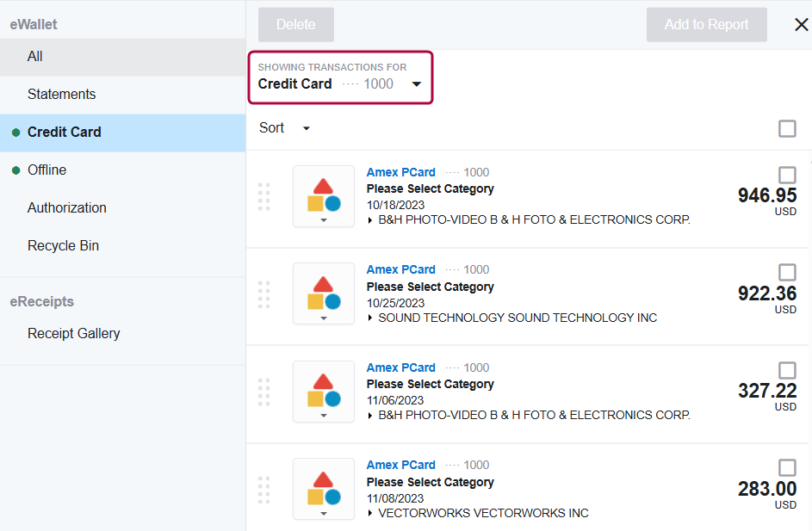This screenshot has height=531, width=812.
Task: Switch to Statements in the eWallet sidebar
Action: point(61,95)
